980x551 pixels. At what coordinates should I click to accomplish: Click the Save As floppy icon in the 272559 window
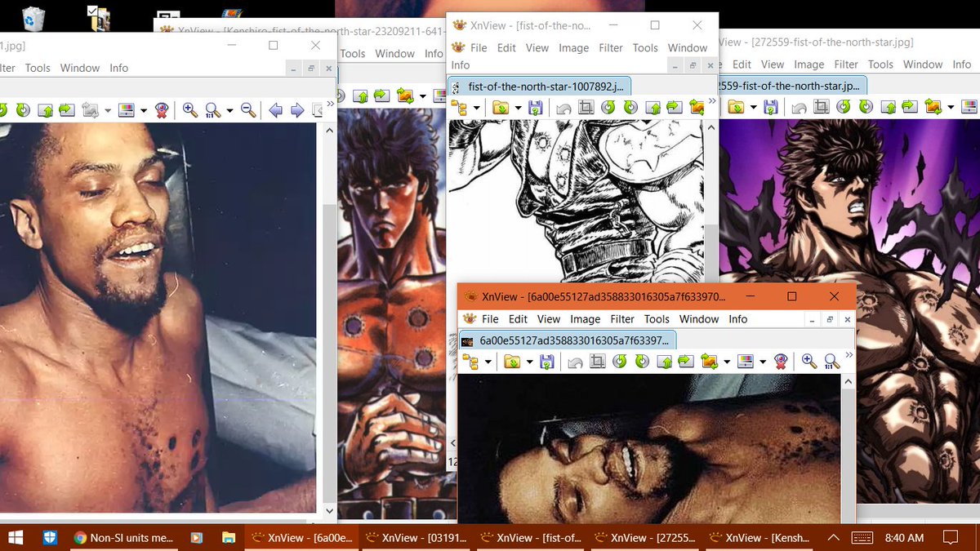pos(771,106)
